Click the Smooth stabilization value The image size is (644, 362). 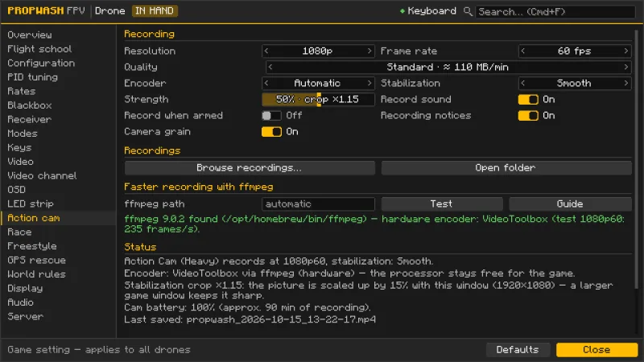coord(574,84)
